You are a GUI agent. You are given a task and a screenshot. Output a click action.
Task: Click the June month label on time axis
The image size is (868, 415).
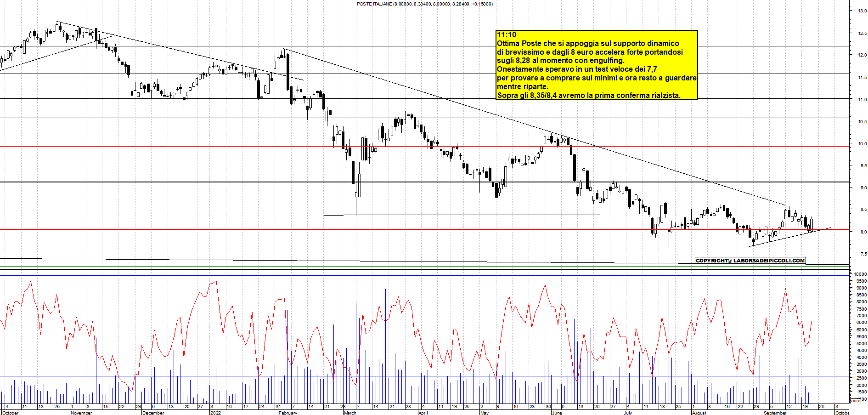[557, 412]
